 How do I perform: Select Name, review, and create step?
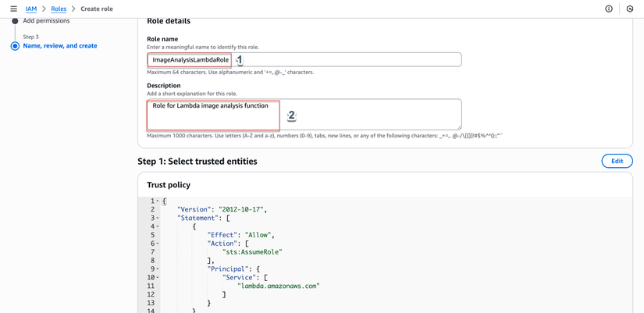click(60, 46)
